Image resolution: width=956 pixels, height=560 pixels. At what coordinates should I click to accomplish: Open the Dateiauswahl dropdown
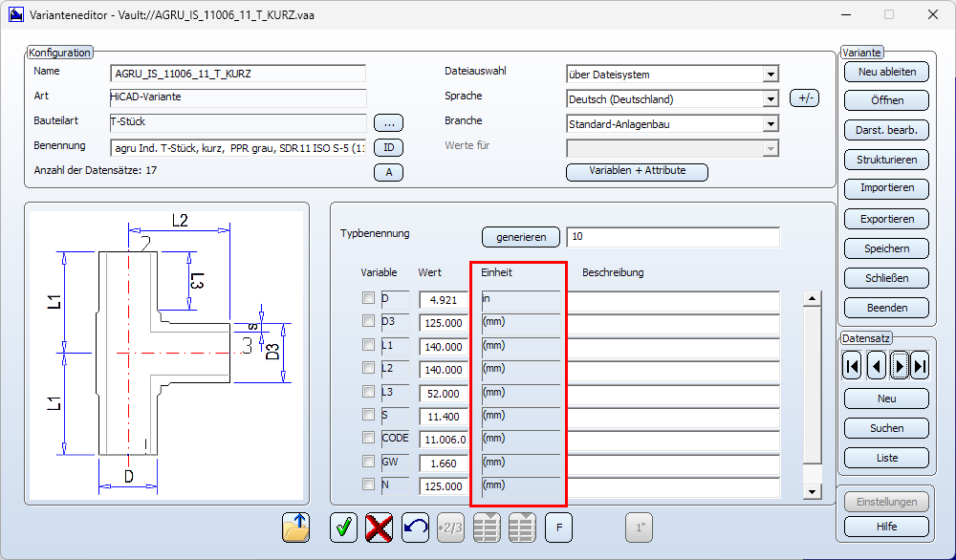pos(771,75)
